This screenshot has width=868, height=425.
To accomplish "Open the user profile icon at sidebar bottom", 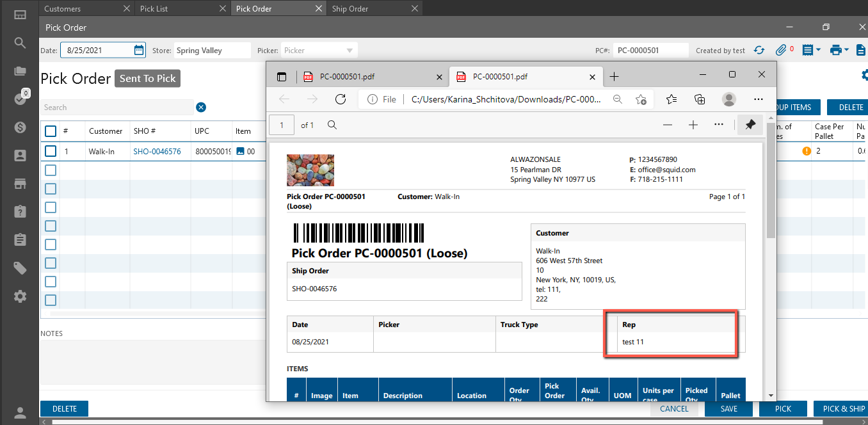I will click(20, 413).
